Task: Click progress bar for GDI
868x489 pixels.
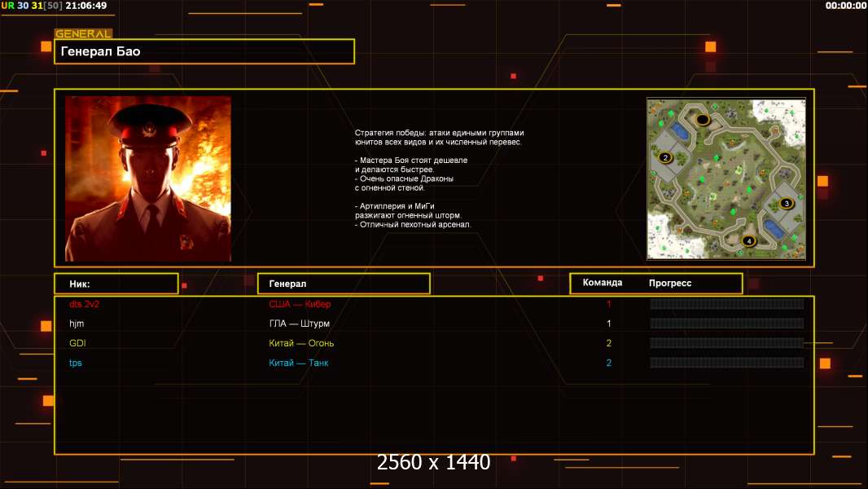Action: coord(726,343)
